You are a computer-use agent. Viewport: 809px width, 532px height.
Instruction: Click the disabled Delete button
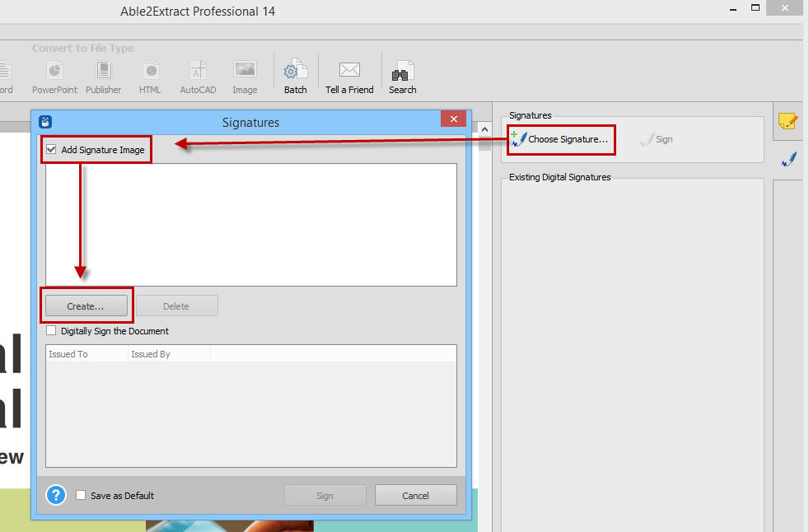(x=176, y=306)
